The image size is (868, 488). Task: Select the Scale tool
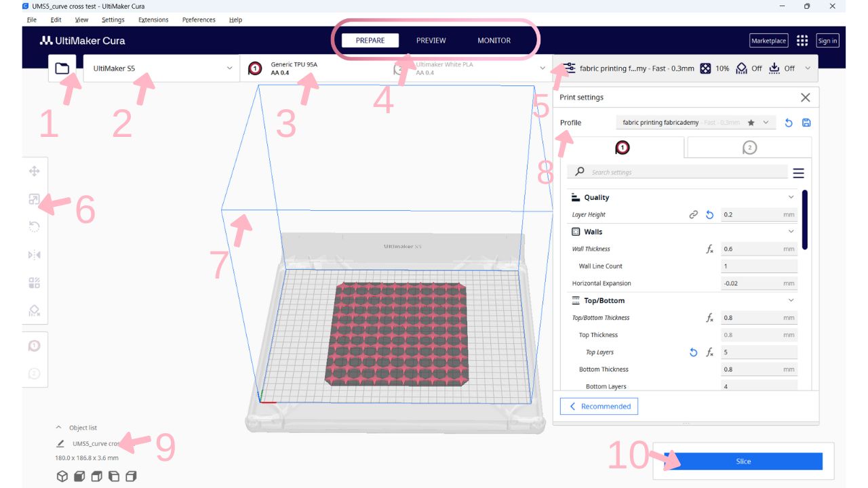click(x=34, y=199)
